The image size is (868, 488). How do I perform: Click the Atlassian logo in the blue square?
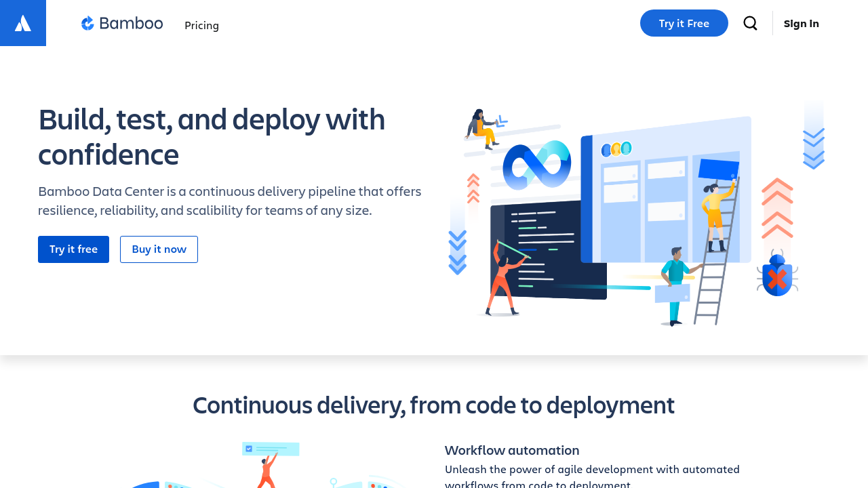[23, 23]
